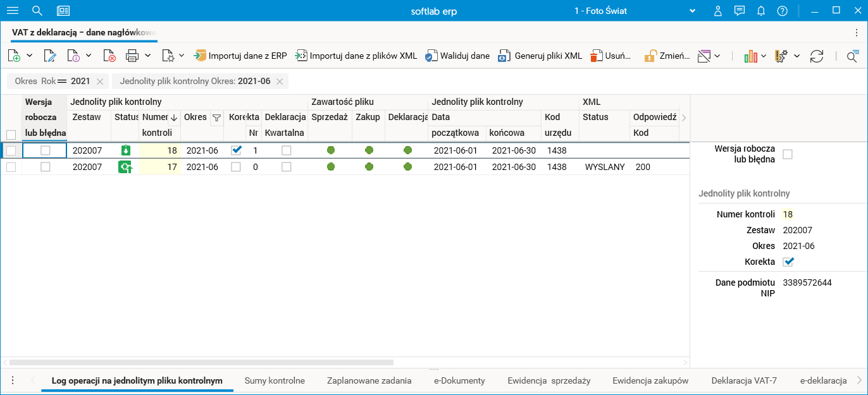Open the hamburger main menu
Image resolution: width=868 pixels, height=395 pixels.
click(x=12, y=11)
